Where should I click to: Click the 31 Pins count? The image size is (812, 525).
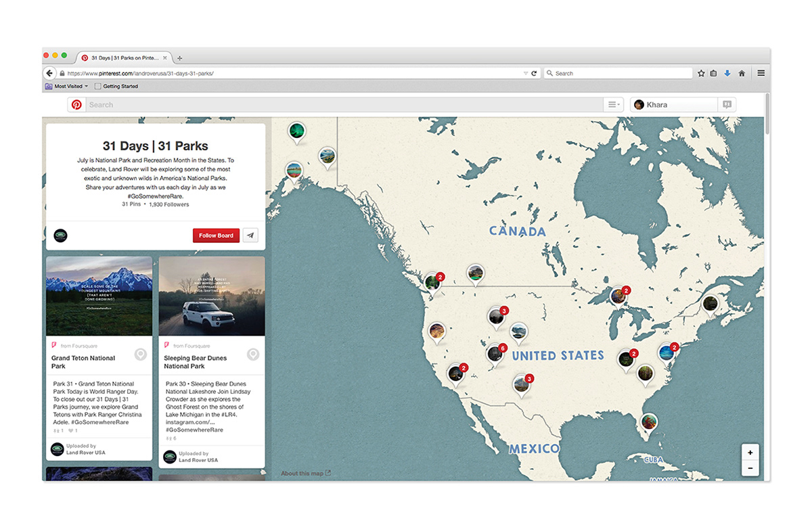tap(131, 204)
